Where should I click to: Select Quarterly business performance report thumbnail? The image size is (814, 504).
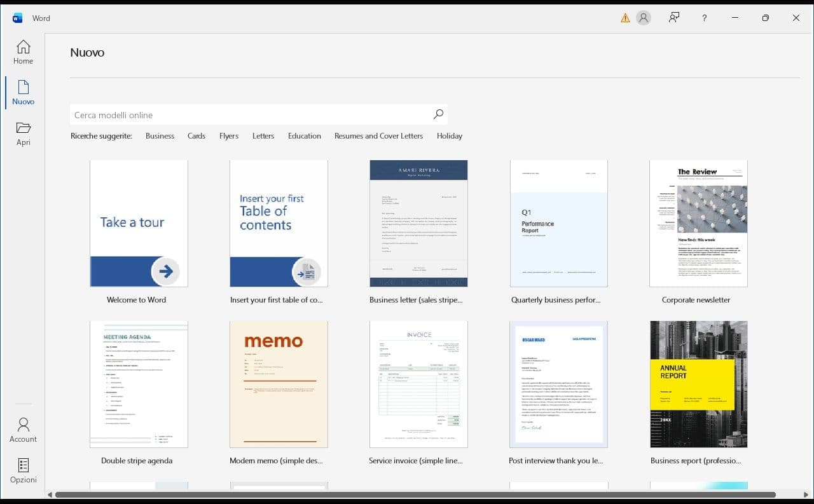click(x=558, y=224)
